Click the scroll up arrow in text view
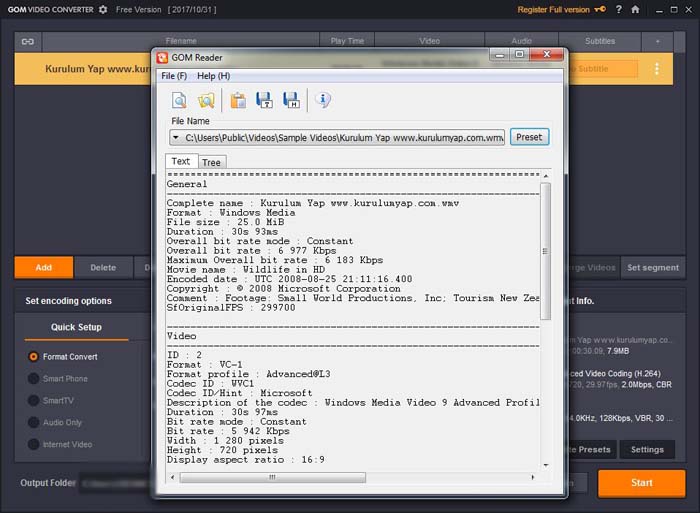This screenshot has width=700, height=513. tap(546, 176)
